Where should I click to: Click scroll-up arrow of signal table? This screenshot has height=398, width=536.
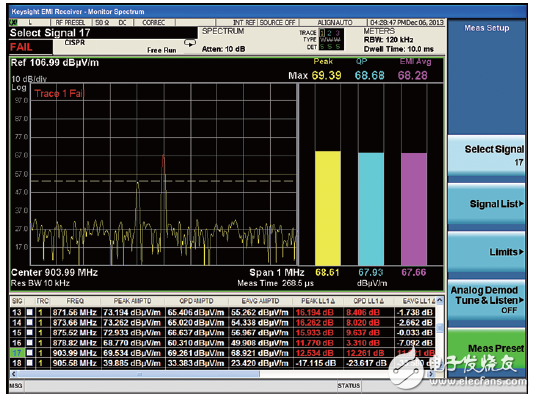440,300
